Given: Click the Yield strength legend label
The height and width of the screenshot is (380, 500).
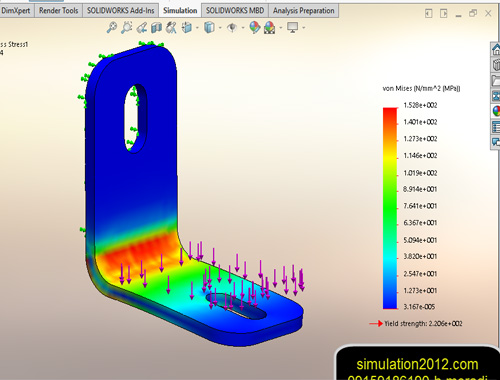Looking at the screenshot, I should 423,324.
